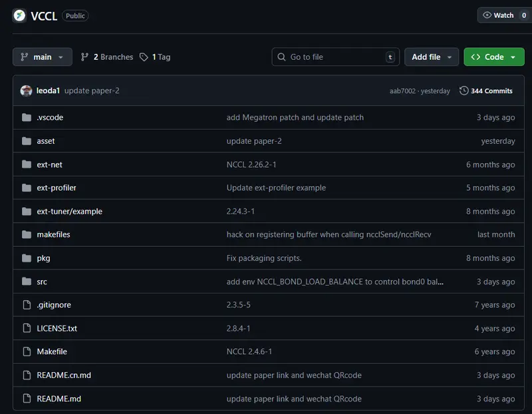Open the main branch selector dropdown
532x414 pixels.
(42, 57)
